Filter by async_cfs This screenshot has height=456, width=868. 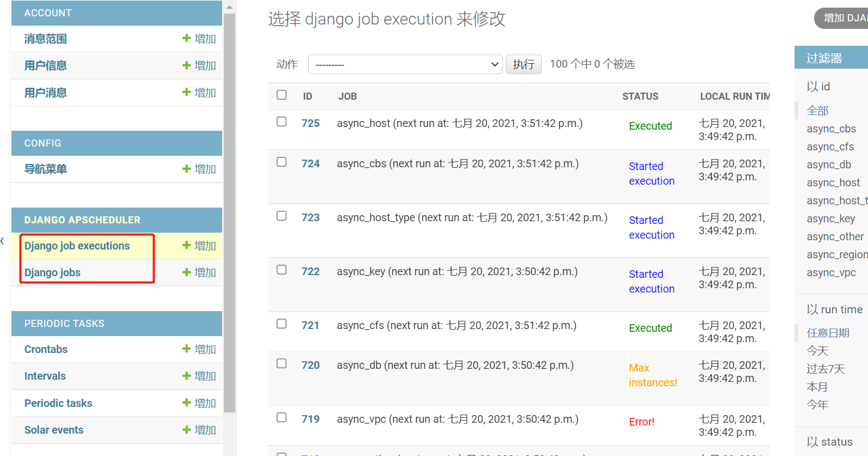point(830,147)
